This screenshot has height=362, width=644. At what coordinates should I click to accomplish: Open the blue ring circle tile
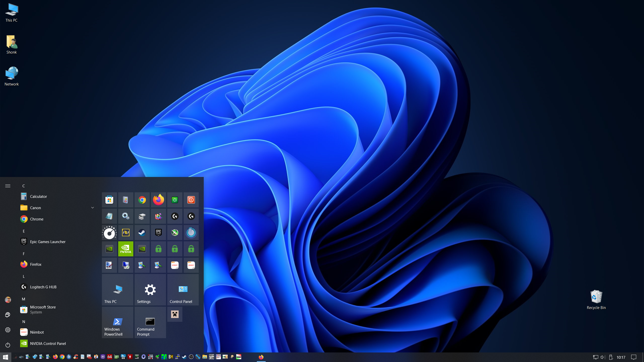coord(191,233)
